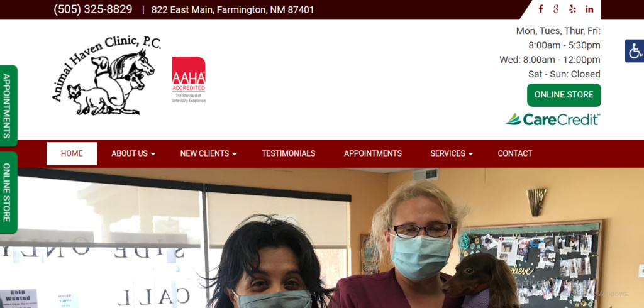Click the AAHA Accredited badge

189,80
